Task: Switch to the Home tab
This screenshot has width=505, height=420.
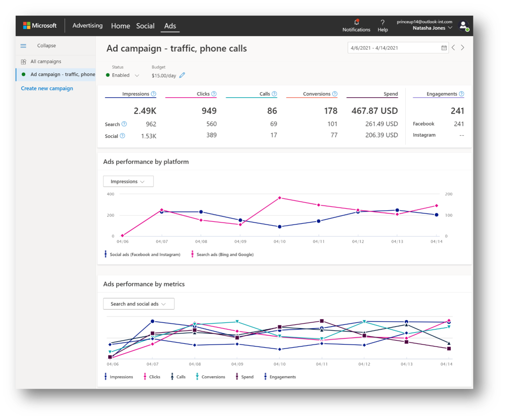Action: pos(121,26)
